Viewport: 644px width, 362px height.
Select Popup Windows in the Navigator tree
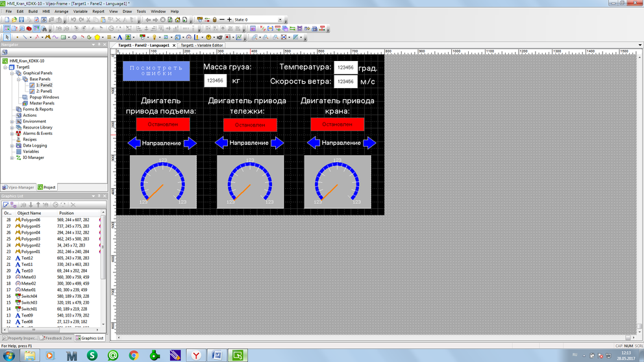(44, 97)
